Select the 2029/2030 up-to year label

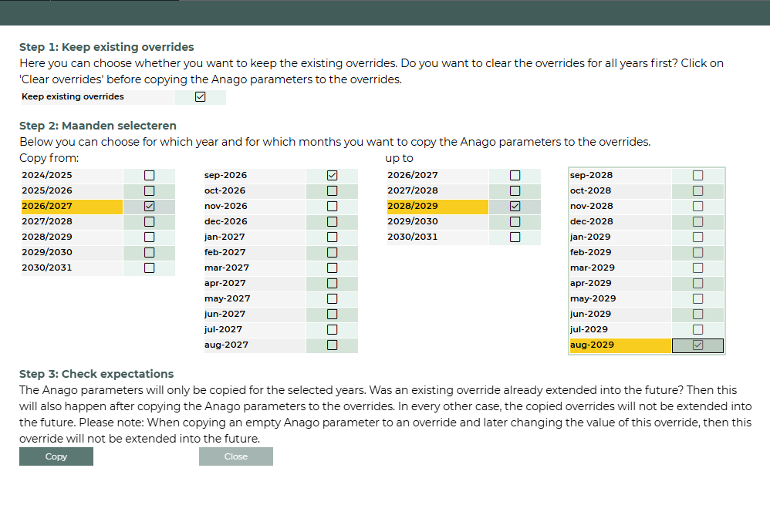[x=413, y=221]
